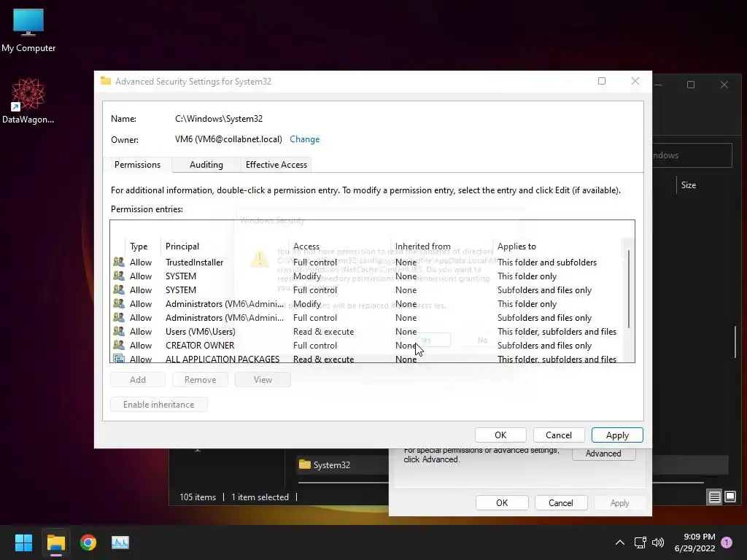Click the Remove button
Image resolution: width=747 pixels, height=560 pixels.
[x=200, y=379]
